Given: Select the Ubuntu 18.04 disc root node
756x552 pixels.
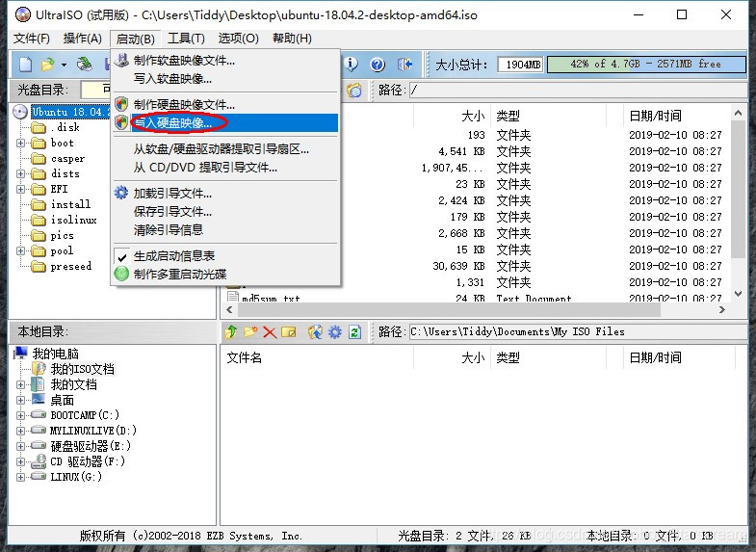Looking at the screenshot, I should (x=70, y=112).
